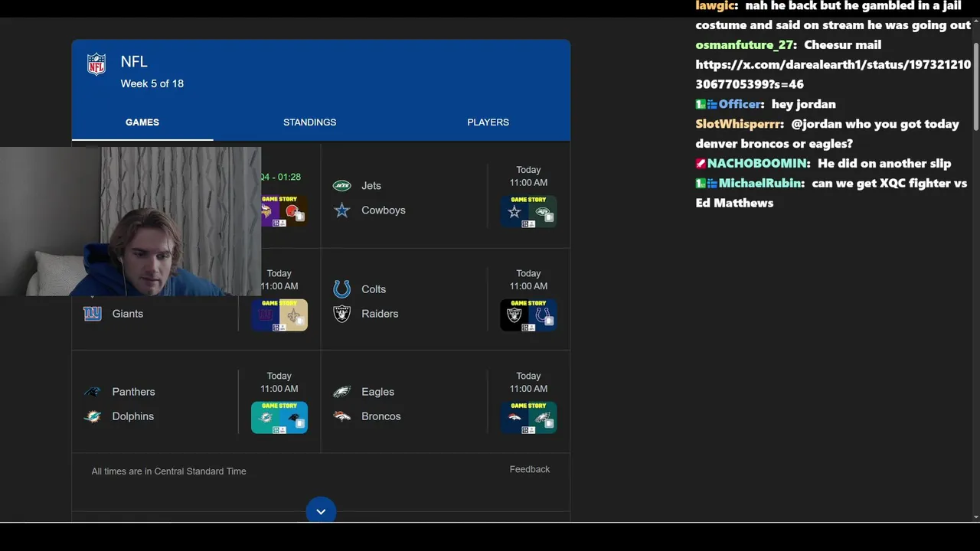
Task: Click the Colts horseshoe logo
Action: point(341,289)
